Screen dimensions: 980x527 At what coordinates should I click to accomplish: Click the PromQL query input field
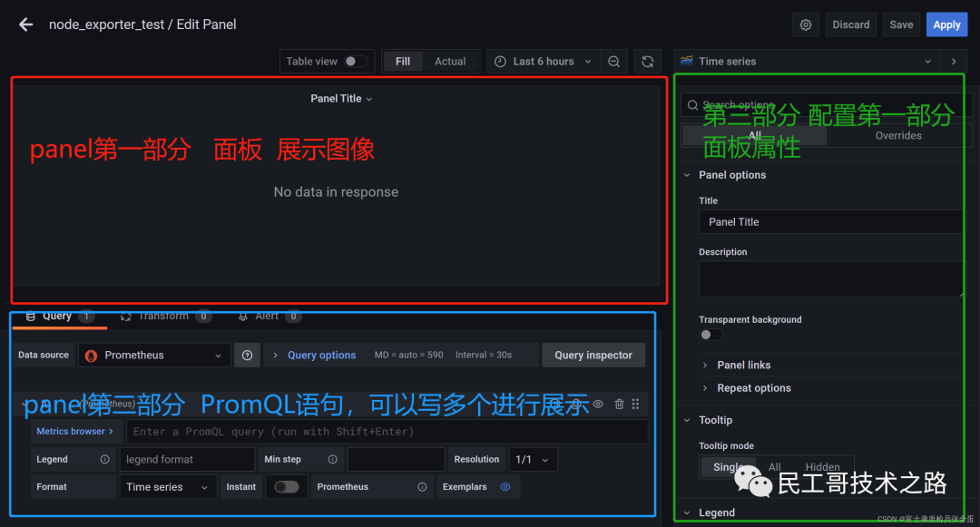pos(387,432)
